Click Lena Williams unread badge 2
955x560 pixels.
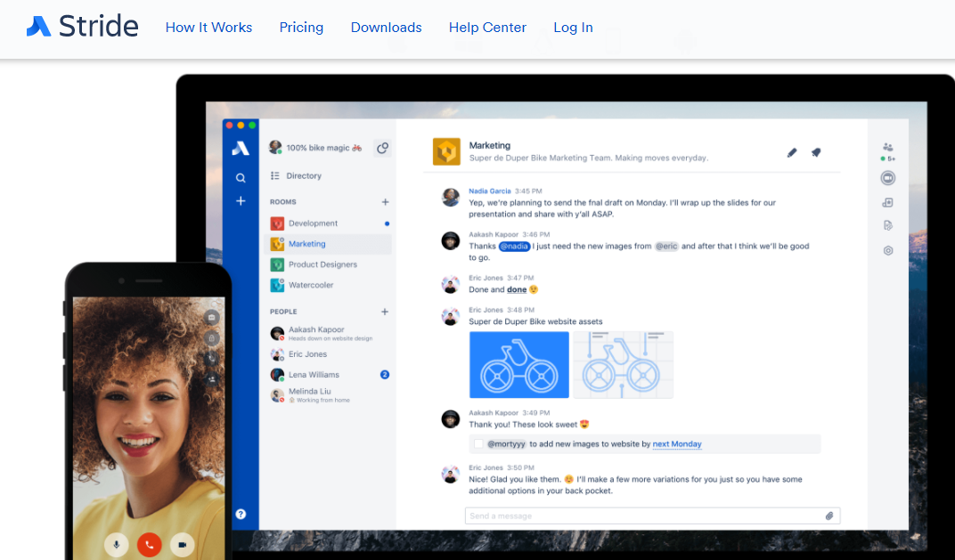pos(385,374)
